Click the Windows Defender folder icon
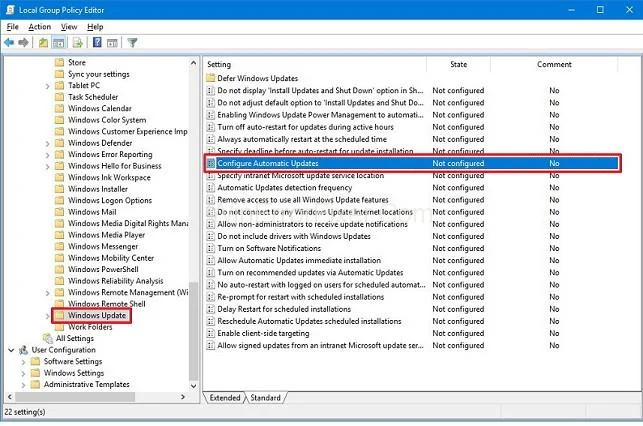 (x=59, y=143)
